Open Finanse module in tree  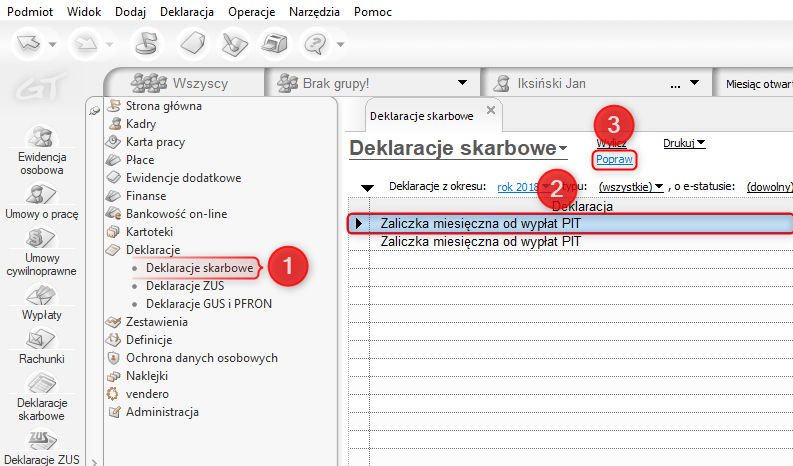pos(146,196)
